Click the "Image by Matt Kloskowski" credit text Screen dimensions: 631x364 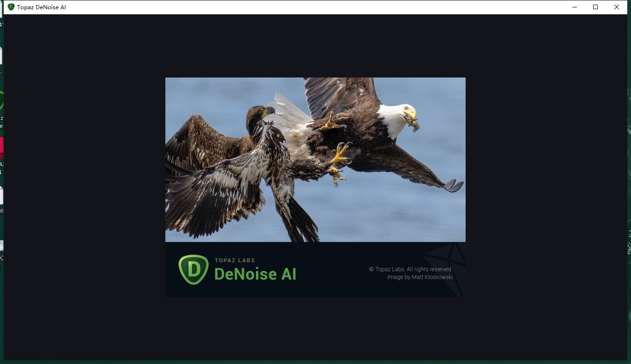pyautogui.click(x=420, y=277)
